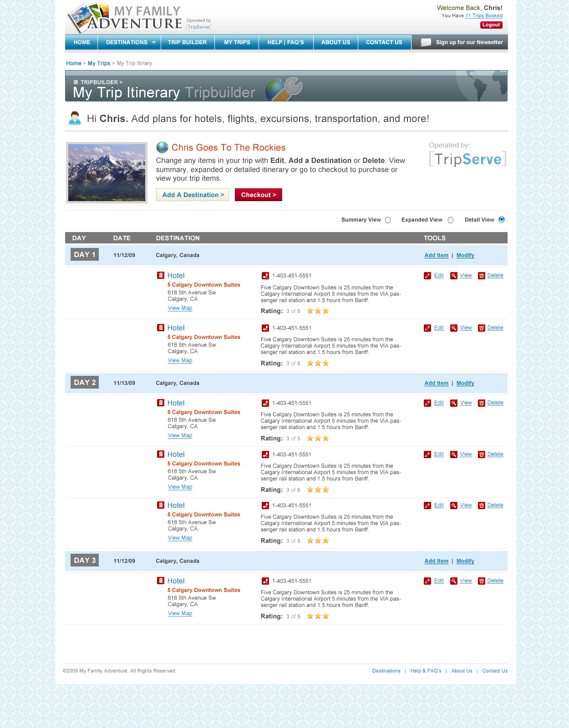Click the Rockies mountain photo thumbnail
This screenshot has width=569, height=728.
pyautogui.click(x=107, y=172)
